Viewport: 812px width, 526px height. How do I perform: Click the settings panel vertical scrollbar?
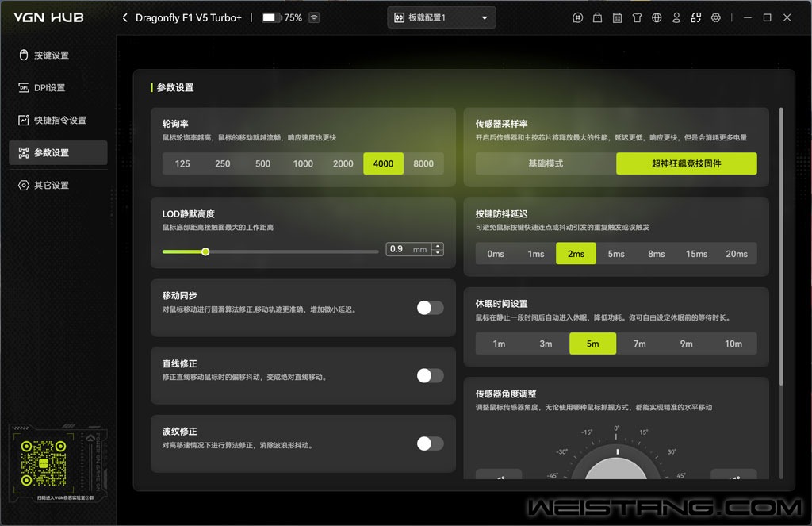click(x=781, y=246)
